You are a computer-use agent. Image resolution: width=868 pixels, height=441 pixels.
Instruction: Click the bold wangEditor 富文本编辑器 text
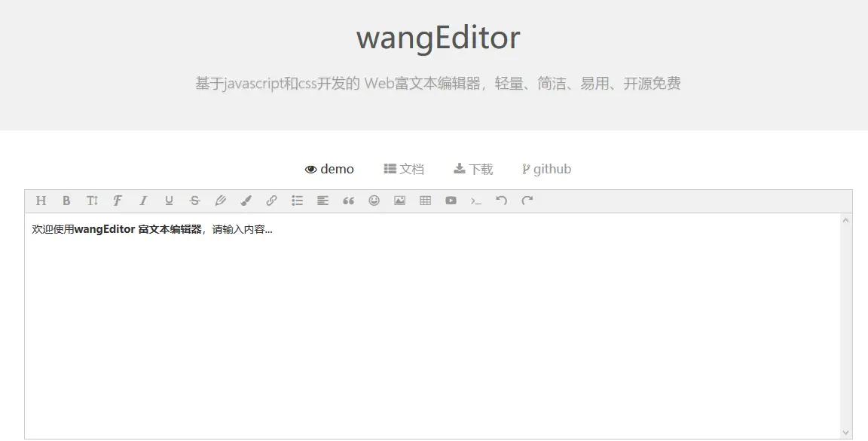tap(138, 229)
